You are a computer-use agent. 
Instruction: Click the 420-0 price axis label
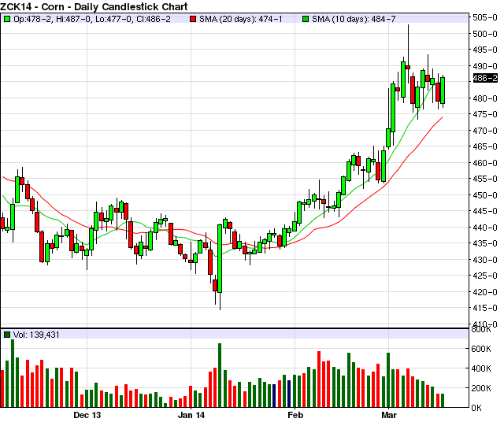tap(485, 292)
